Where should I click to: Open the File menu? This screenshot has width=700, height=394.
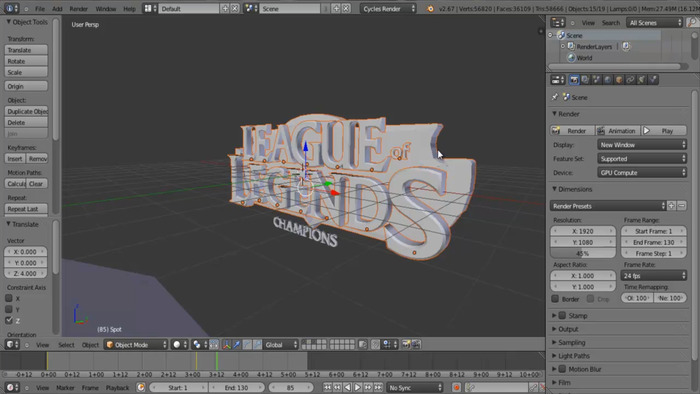[x=40, y=8]
